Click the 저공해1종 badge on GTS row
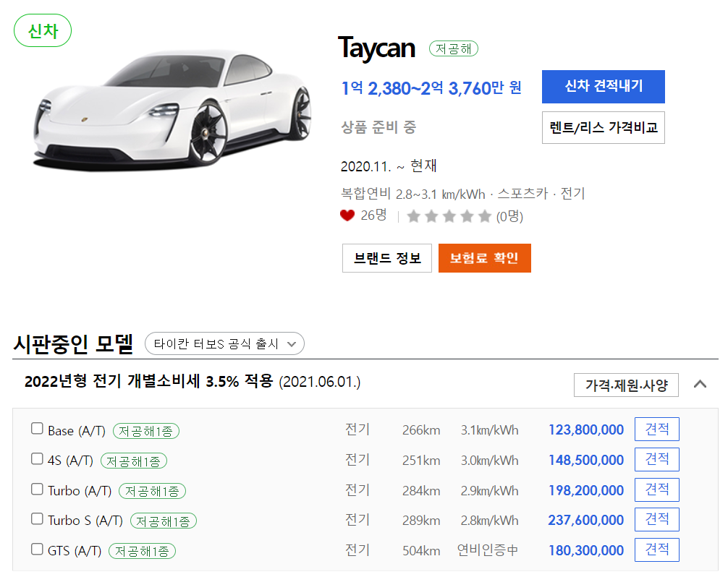The width and height of the screenshot is (728, 577). pos(142,551)
